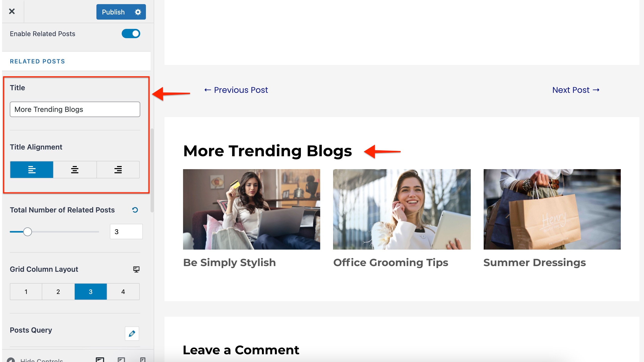Open the Previous Post link
Viewport: 644px width, 362px height.
(236, 90)
